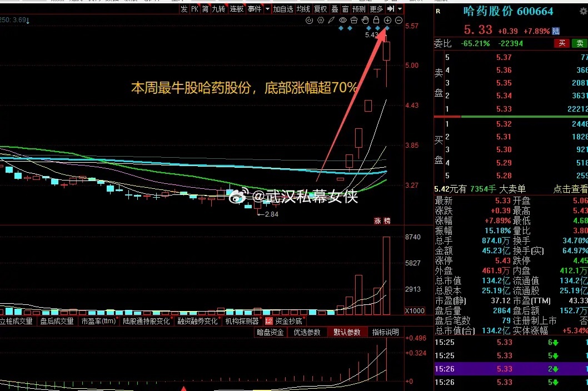The width and height of the screenshot is (588, 391).
Task: Open chart settings gear icon
Action: click(x=321, y=21)
